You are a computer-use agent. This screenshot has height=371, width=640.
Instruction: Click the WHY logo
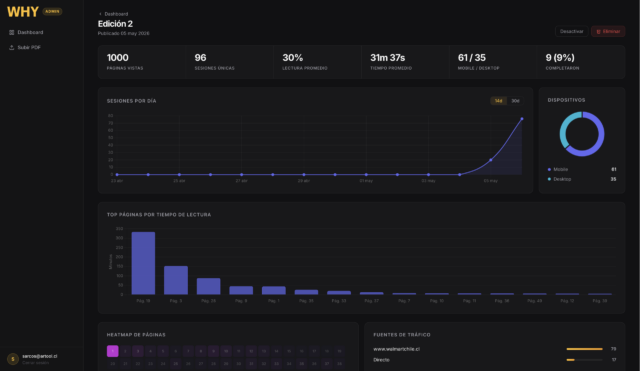23,12
